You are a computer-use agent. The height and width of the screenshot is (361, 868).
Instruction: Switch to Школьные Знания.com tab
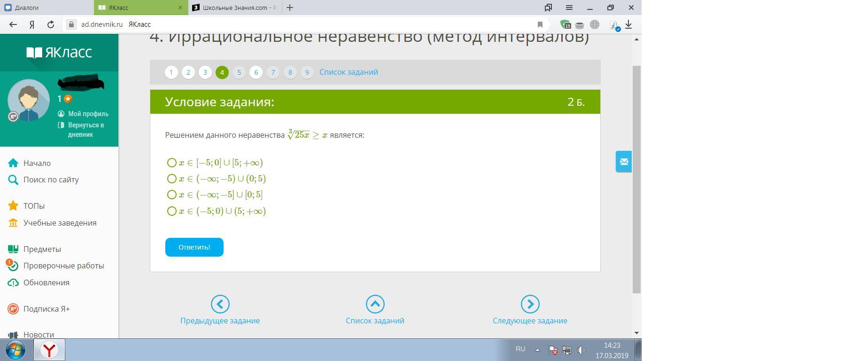tap(235, 8)
